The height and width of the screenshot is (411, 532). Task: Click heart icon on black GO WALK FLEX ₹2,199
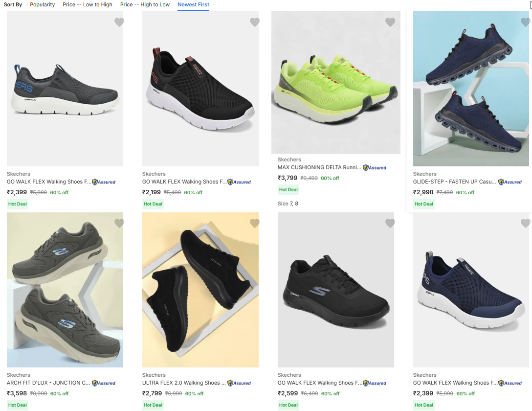(255, 22)
